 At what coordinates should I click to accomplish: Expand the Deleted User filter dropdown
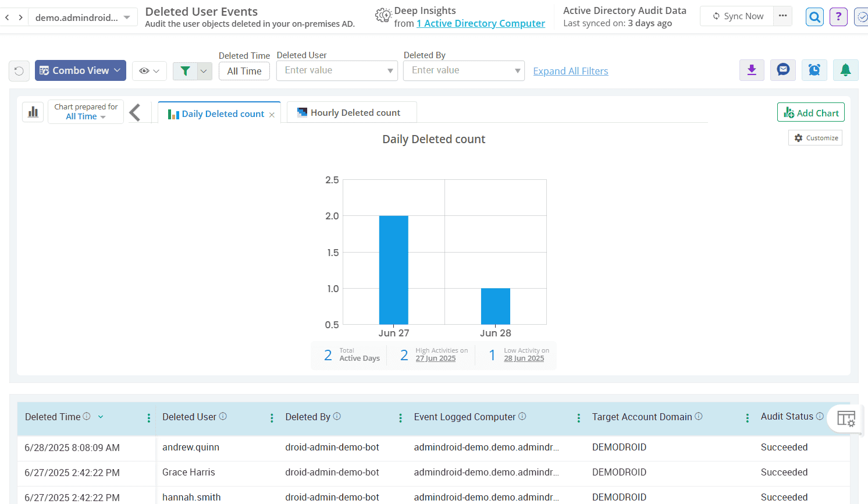(x=390, y=70)
